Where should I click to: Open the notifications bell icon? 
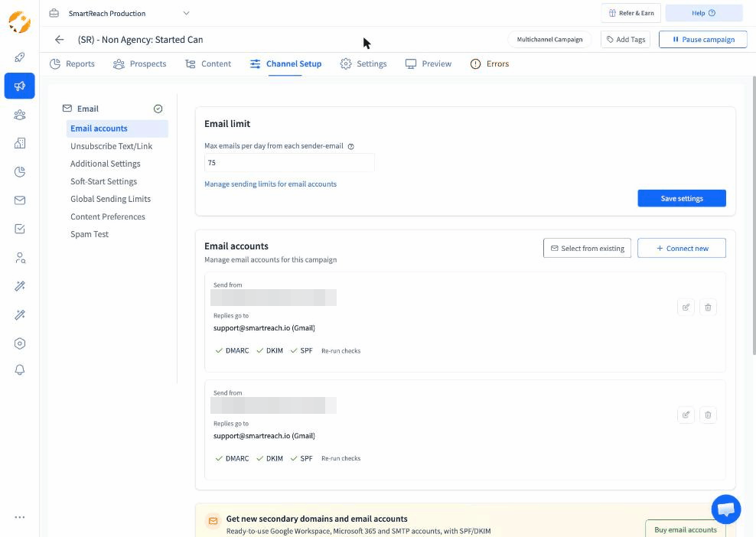point(20,369)
